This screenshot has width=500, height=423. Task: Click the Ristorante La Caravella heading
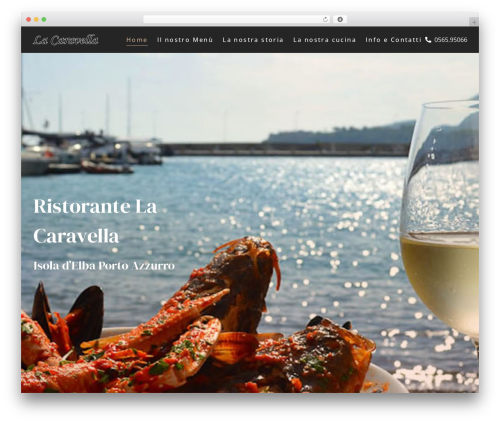click(x=95, y=221)
